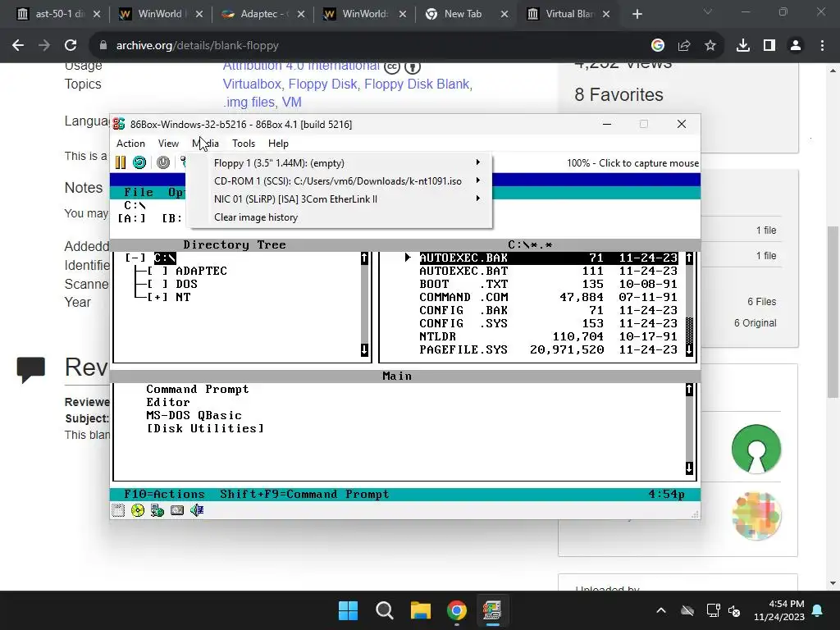Click the sound speaker status bar icon
The image size is (840, 630).
click(197, 510)
